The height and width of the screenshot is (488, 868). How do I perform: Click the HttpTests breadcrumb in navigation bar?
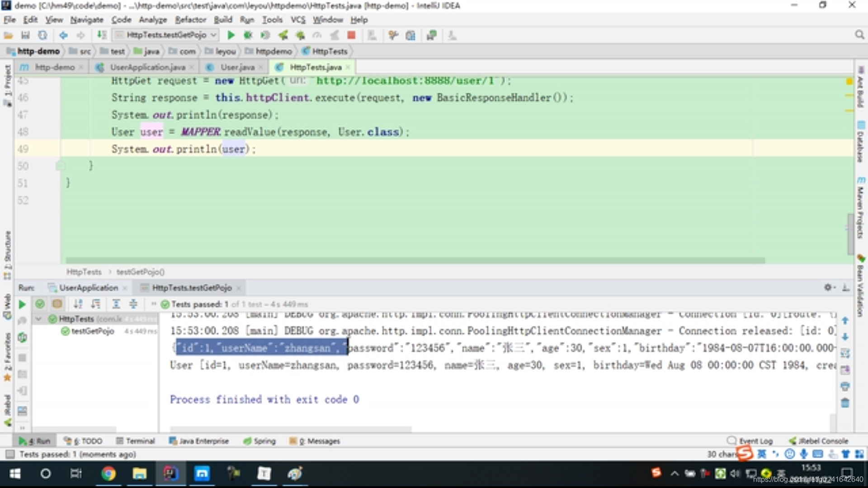pyautogui.click(x=325, y=52)
